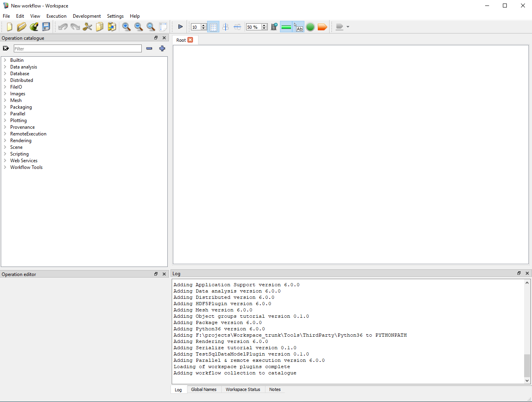This screenshot has width=532, height=402.
Task: Open the Development menu
Action: pos(87,16)
